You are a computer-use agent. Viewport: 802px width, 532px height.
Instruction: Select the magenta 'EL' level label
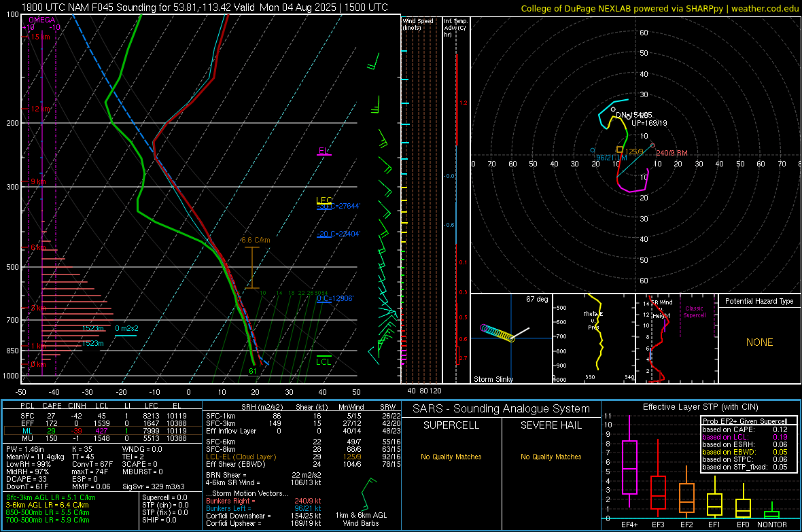(x=324, y=150)
